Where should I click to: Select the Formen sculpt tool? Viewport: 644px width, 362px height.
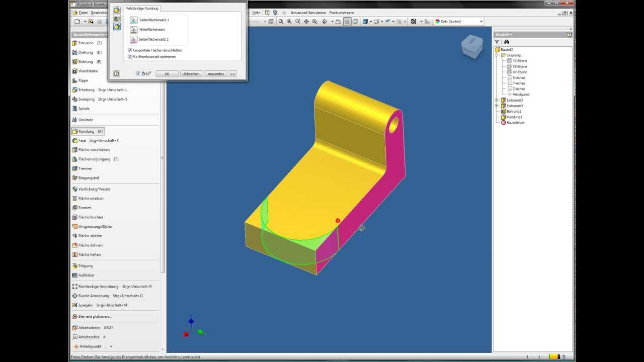(x=82, y=208)
